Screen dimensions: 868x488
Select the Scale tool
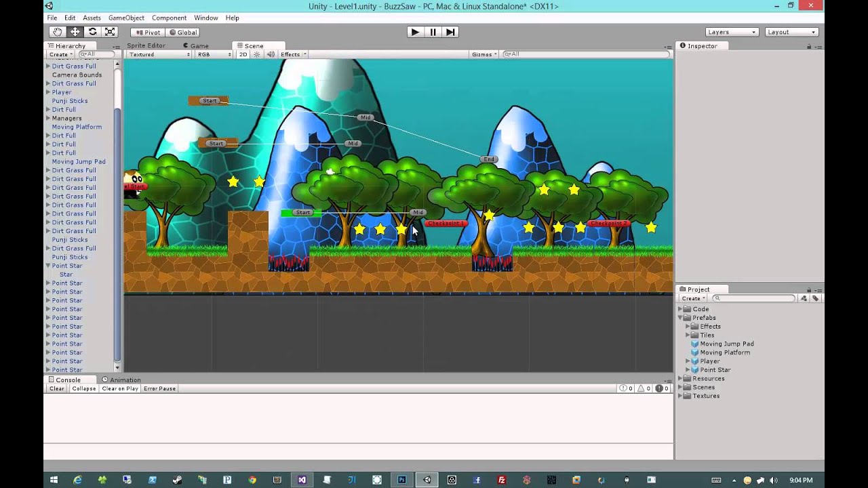[x=110, y=32]
